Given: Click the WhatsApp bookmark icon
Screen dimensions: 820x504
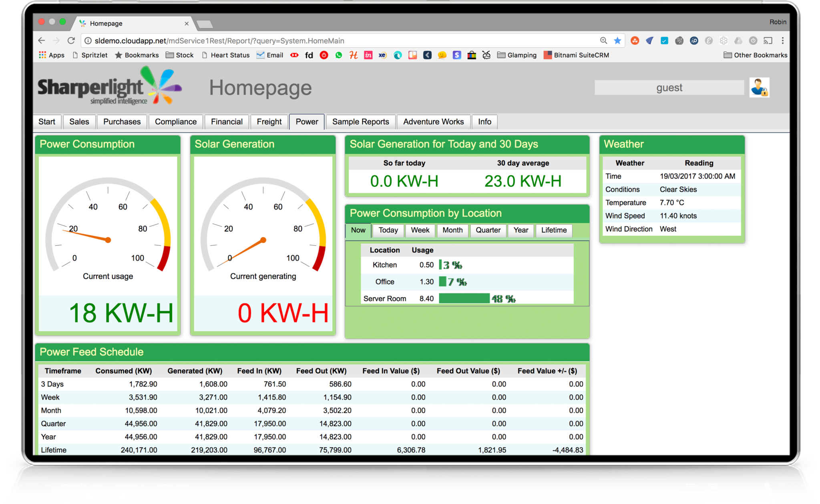Looking at the screenshot, I should pyautogui.click(x=339, y=55).
